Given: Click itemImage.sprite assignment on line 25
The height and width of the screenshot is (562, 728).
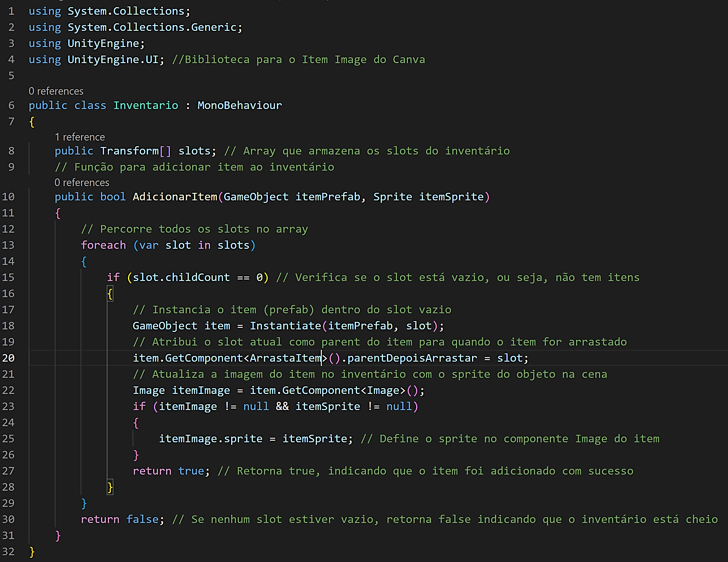Looking at the screenshot, I should 210,439.
